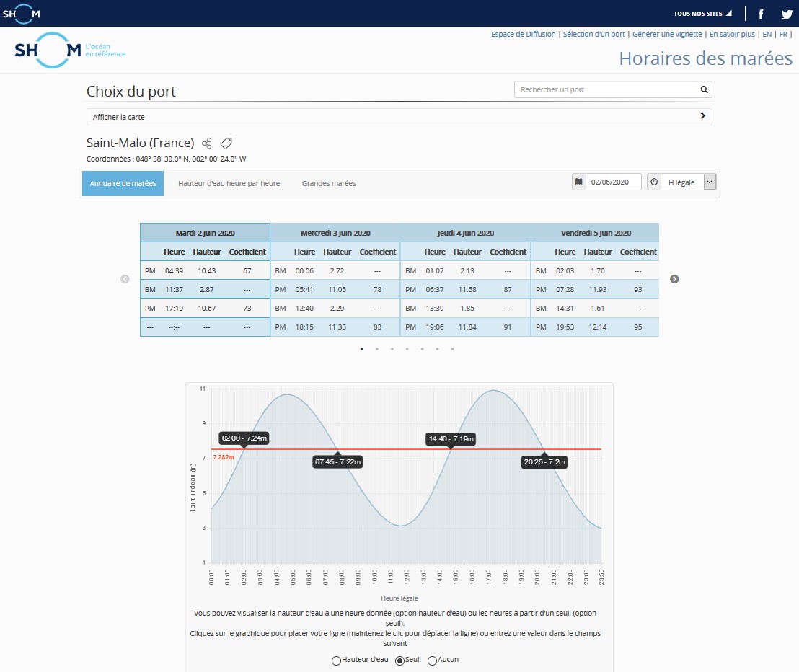Click the Facebook icon in the top bar
Viewport: 799px width, 672px height.
[760, 13]
